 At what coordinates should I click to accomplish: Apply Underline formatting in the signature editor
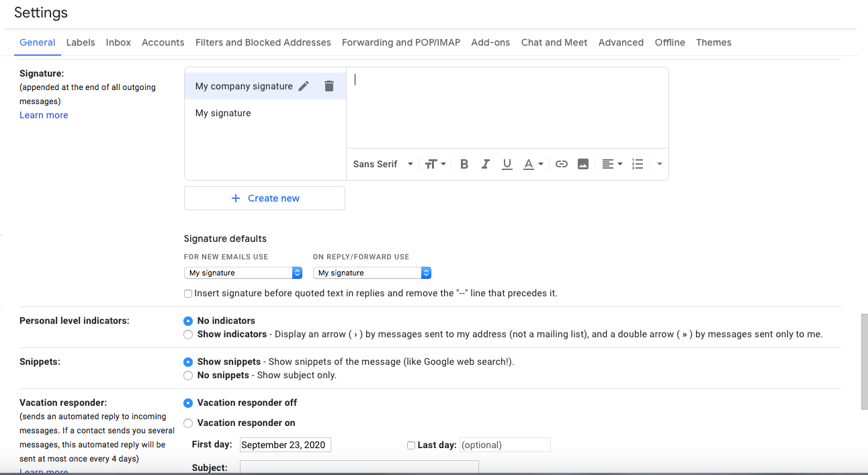click(x=507, y=163)
